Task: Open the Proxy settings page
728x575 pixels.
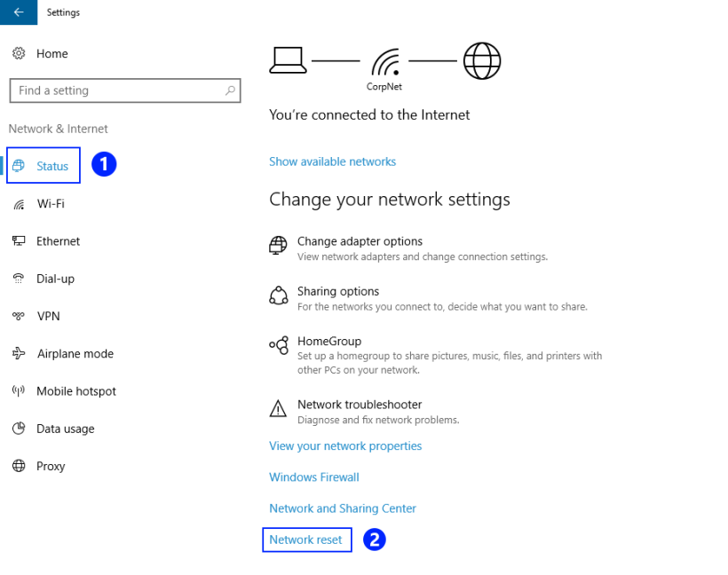Action: coord(51,466)
